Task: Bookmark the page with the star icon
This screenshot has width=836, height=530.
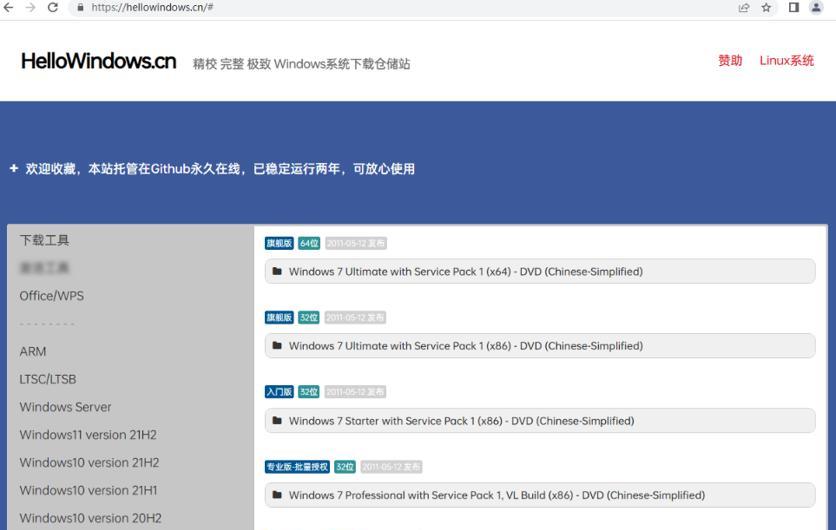Action: [x=766, y=7]
